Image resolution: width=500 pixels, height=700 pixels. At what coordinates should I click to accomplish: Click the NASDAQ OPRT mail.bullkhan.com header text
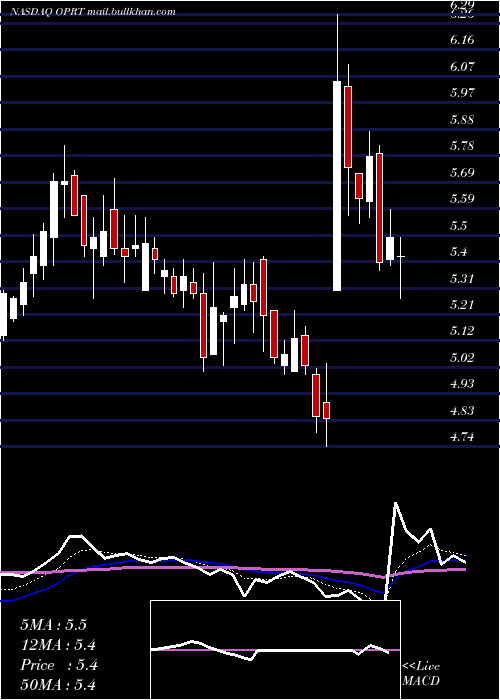92,12
